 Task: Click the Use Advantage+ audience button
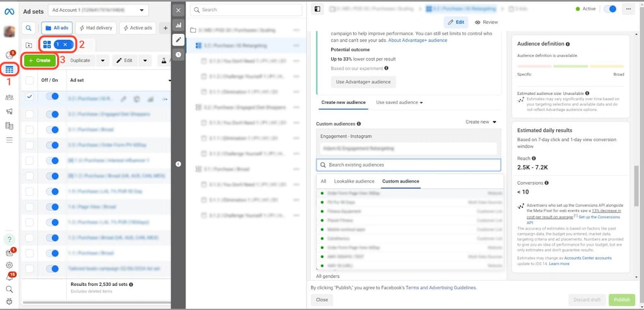[363, 82]
